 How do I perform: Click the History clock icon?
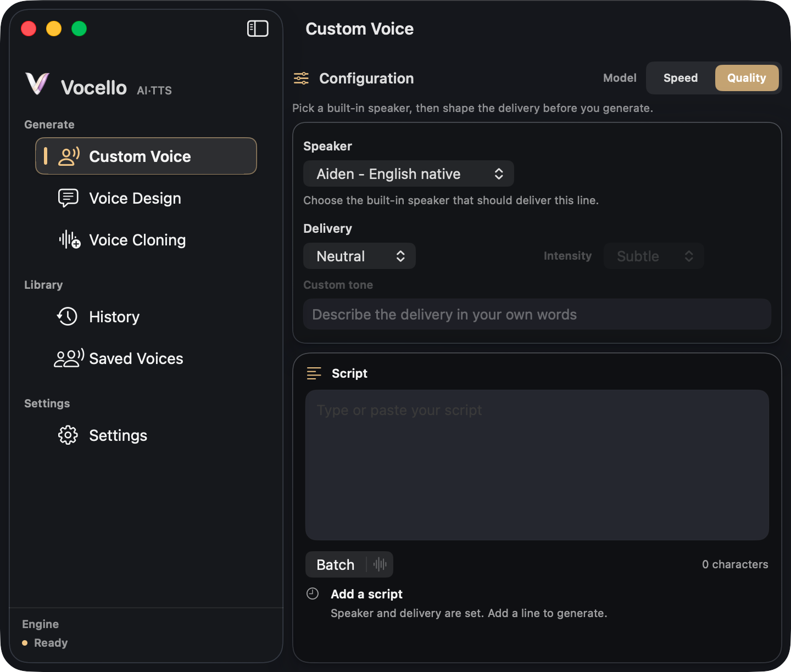click(x=68, y=316)
